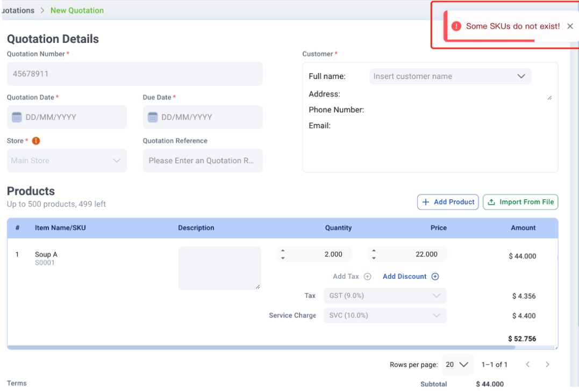579x392 pixels.
Task: Click the orange Store info icon
Action: pyautogui.click(x=36, y=141)
